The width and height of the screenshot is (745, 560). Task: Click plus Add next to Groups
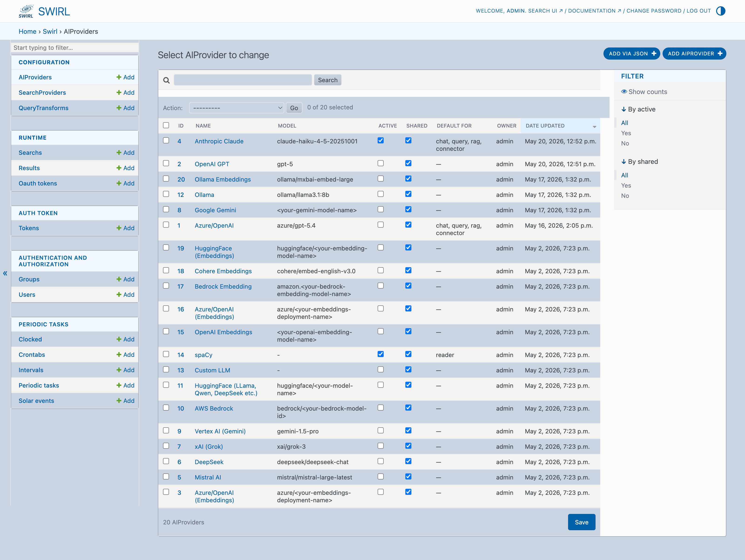coord(125,279)
